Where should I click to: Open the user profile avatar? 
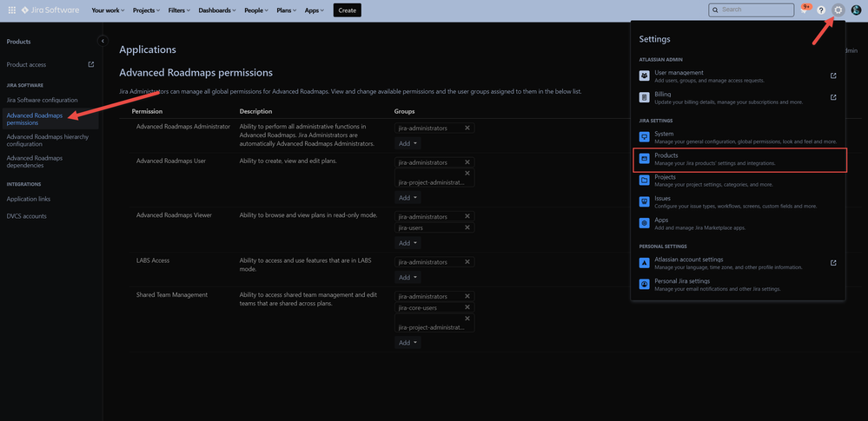(856, 10)
